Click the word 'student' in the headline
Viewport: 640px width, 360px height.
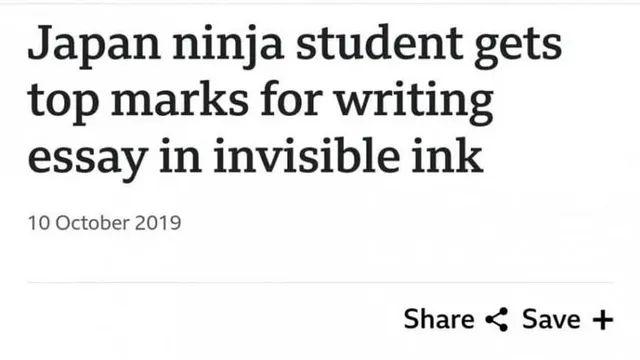379,43
